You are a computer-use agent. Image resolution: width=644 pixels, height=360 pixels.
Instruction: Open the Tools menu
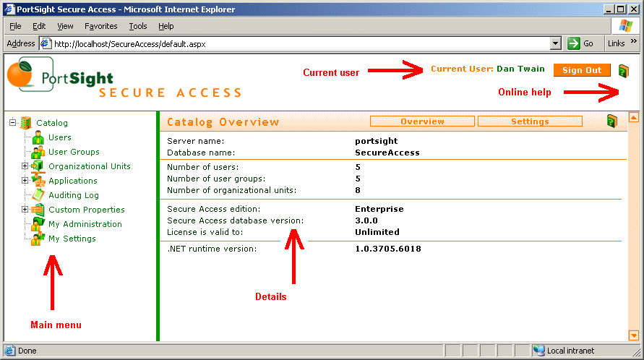(138, 26)
